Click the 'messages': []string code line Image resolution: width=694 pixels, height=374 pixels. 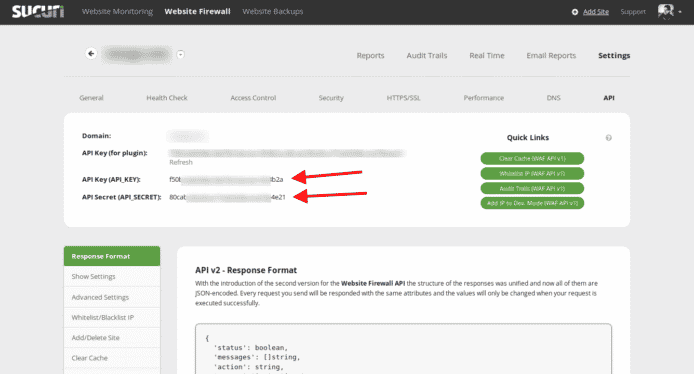(257, 357)
